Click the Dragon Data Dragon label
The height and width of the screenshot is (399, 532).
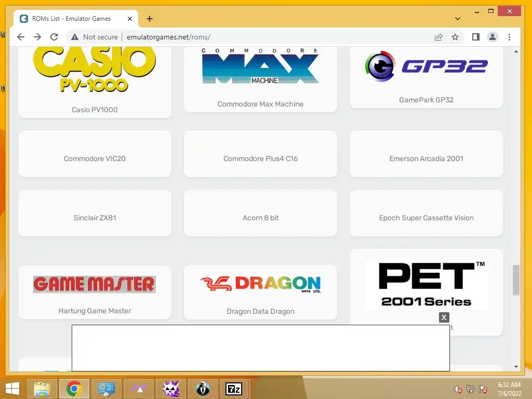coord(260,312)
